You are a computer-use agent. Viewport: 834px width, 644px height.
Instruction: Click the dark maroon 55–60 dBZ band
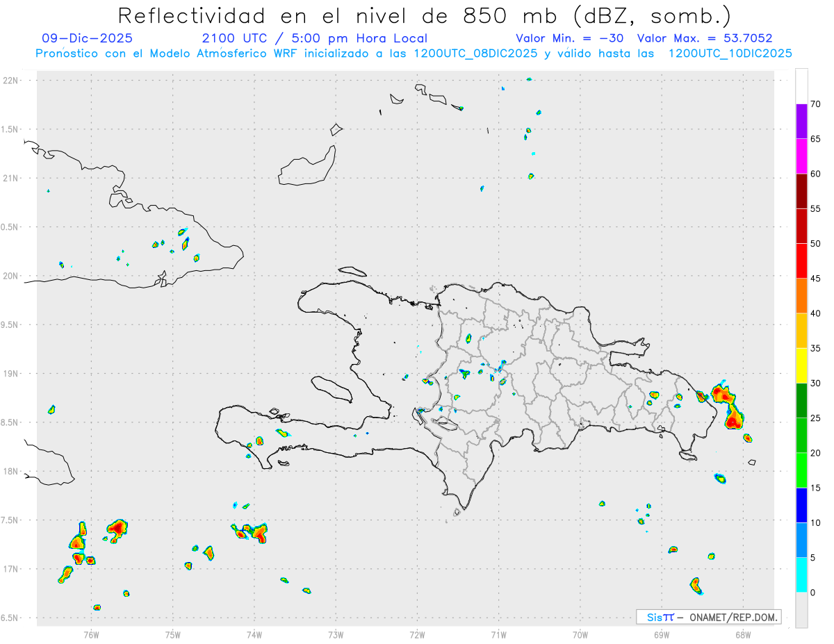coord(801,191)
